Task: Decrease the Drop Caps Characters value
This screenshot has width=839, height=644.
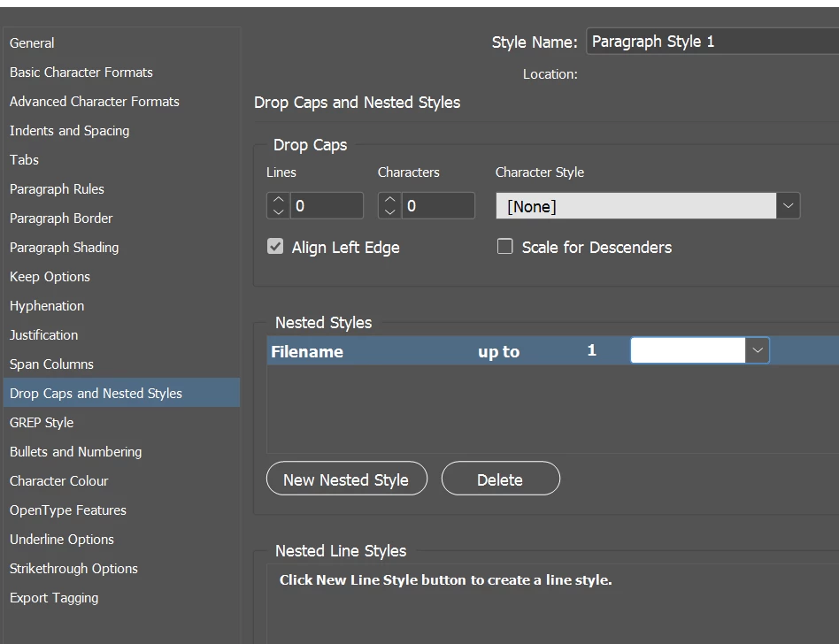Action: pyautogui.click(x=389, y=211)
